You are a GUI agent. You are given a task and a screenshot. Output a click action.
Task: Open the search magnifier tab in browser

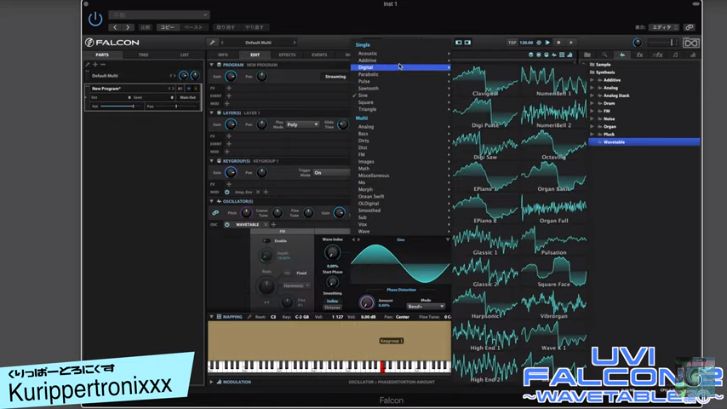click(604, 55)
